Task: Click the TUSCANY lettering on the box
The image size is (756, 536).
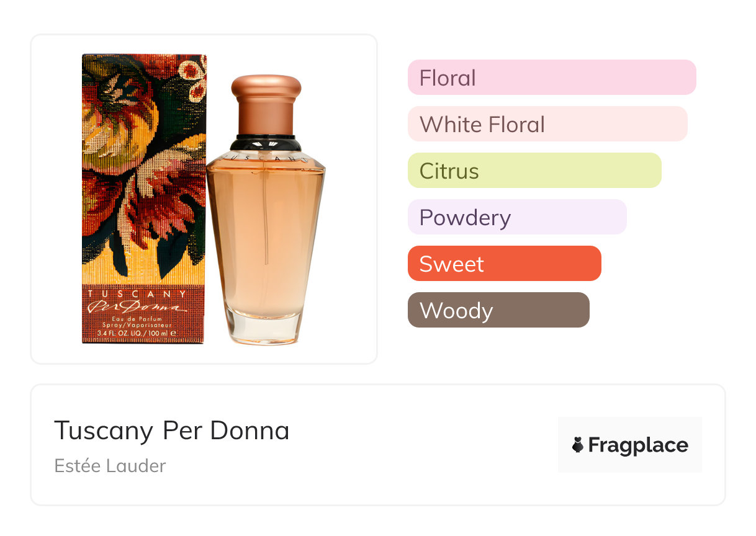Action: click(137, 293)
